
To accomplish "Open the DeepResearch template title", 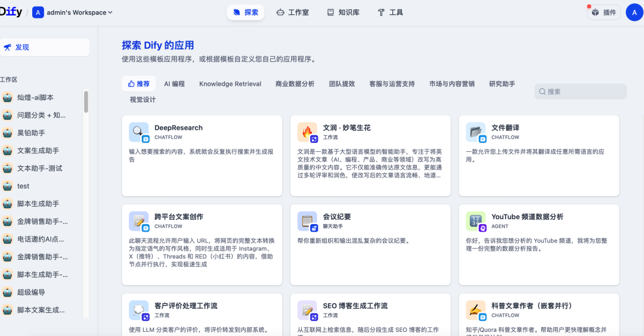I will (x=178, y=127).
